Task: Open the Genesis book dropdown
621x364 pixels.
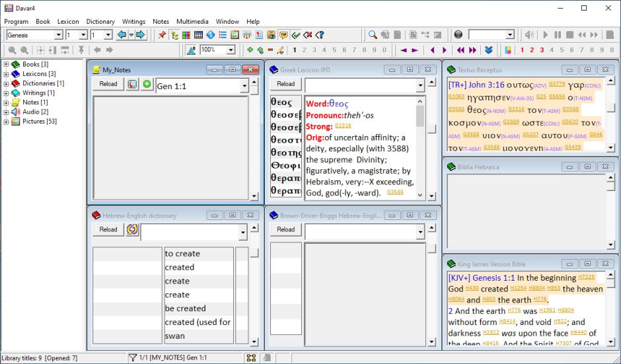Action: tap(58, 35)
